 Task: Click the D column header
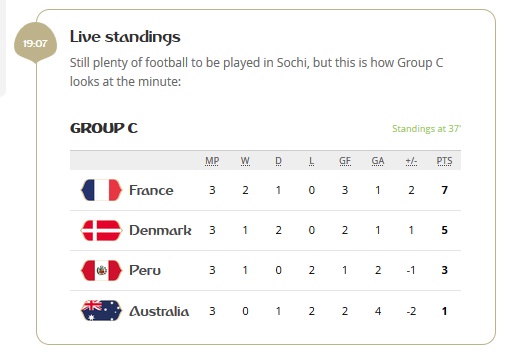click(278, 161)
